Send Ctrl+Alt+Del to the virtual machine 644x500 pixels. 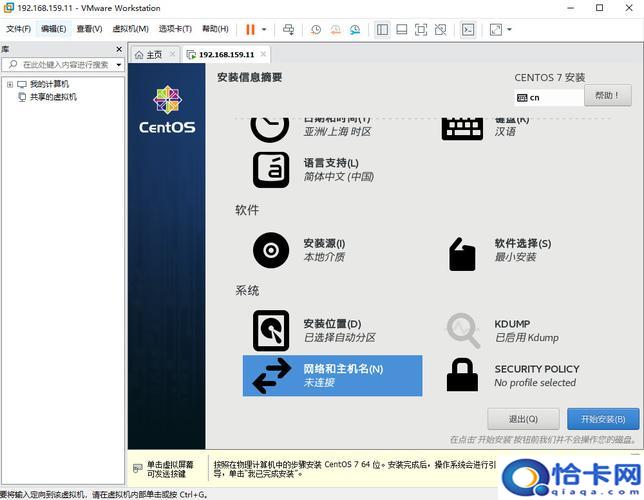click(289, 30)
